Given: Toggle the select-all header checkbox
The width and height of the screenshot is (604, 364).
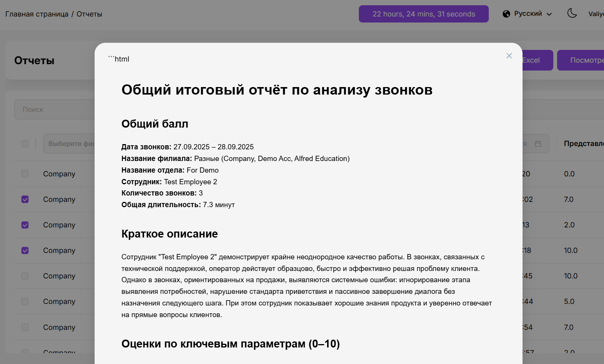Looking at the screenshot, I should click(x=25, y=144).
